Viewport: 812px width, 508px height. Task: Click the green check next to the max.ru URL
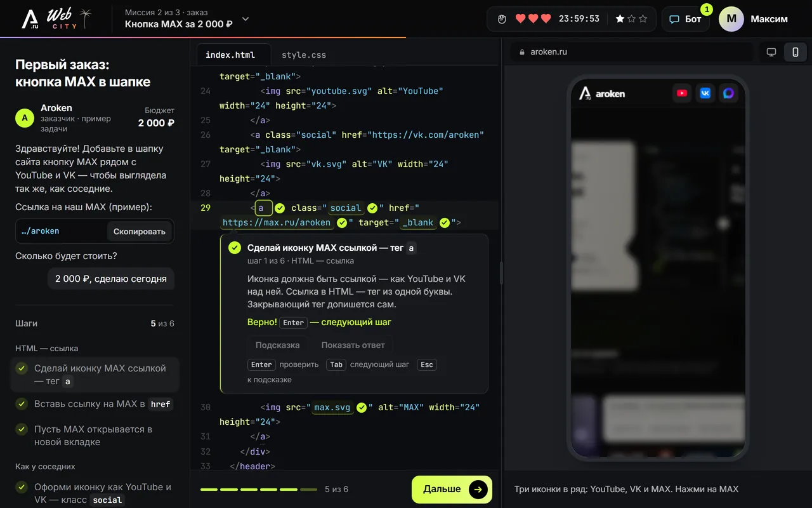pyautogui.click(x=342, y=222)
